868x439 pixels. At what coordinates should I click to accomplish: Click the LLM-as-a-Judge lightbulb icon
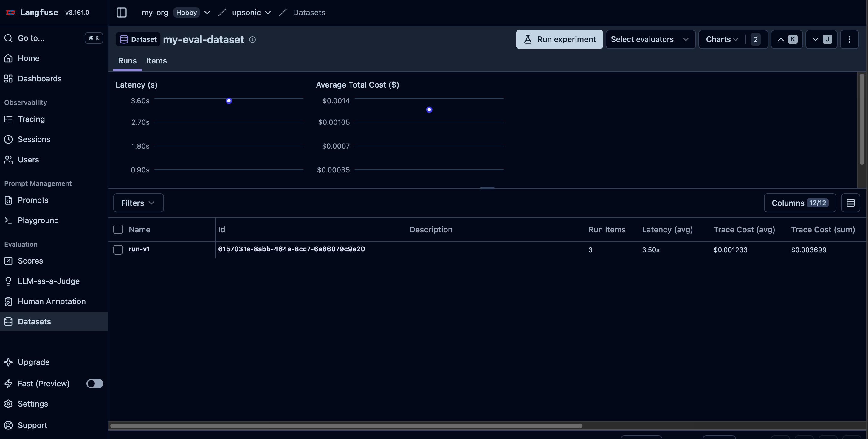pyautogui.click(x=8, y=281)
